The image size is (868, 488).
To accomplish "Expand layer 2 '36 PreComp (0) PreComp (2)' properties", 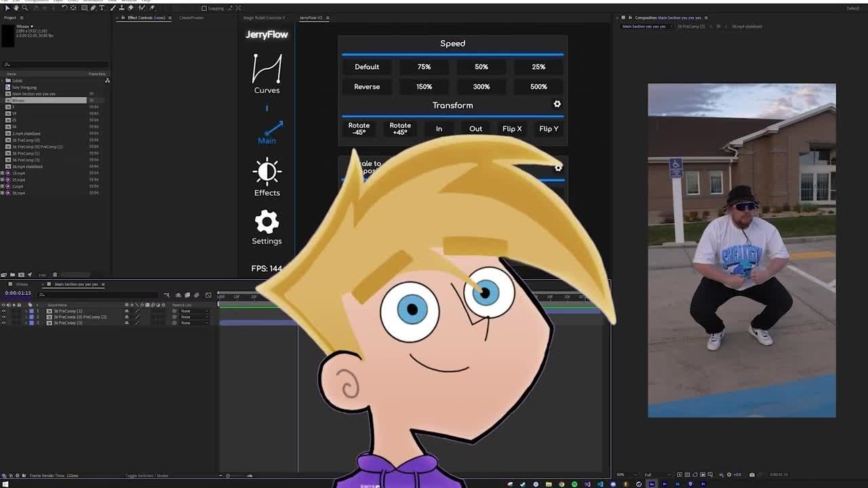I will [25, 317].
